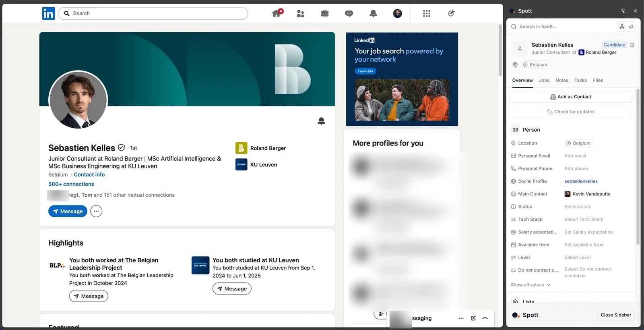Viewport: 644px width, 330px height.
Task: Open Notifications bell in top navigation
Action: tap(373, 14)
